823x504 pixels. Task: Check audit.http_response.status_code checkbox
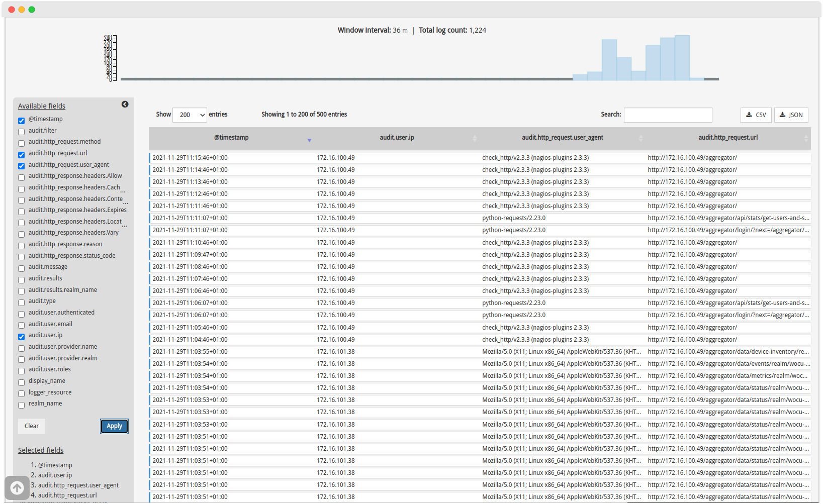[x=21, y=257]
